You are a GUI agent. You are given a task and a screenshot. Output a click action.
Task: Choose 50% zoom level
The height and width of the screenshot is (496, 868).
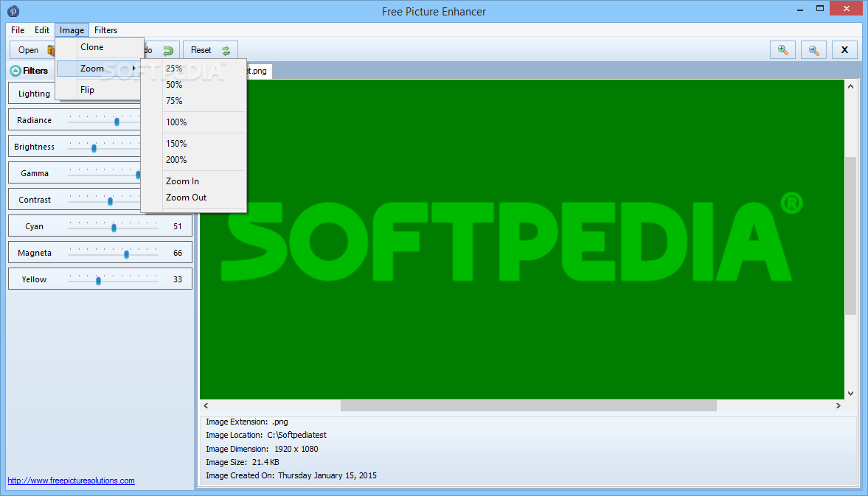point(193,85)
